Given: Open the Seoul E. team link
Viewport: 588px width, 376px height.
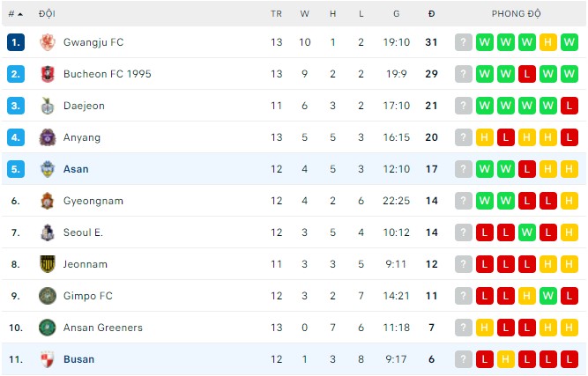Looking at the screenshot, I should [83, 232].
